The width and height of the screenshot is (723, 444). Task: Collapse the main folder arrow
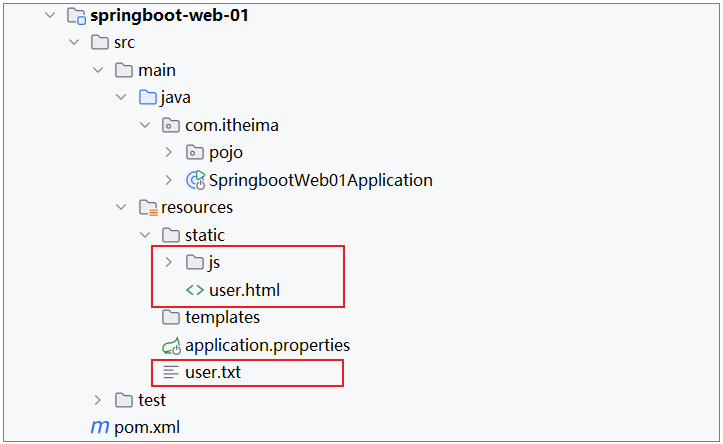(x=97, y=70)
